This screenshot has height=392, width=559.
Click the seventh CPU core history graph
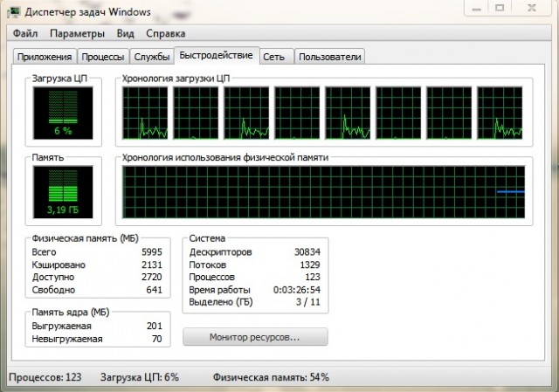coord(449,113)
